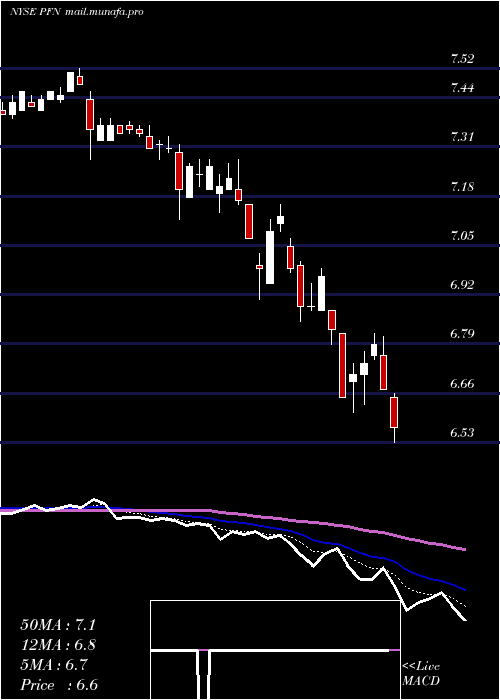The width and height of the screenshot is (500, 700).
Task: Click the 50MA : 7.1 readout
Action: (x=58, y=625)
